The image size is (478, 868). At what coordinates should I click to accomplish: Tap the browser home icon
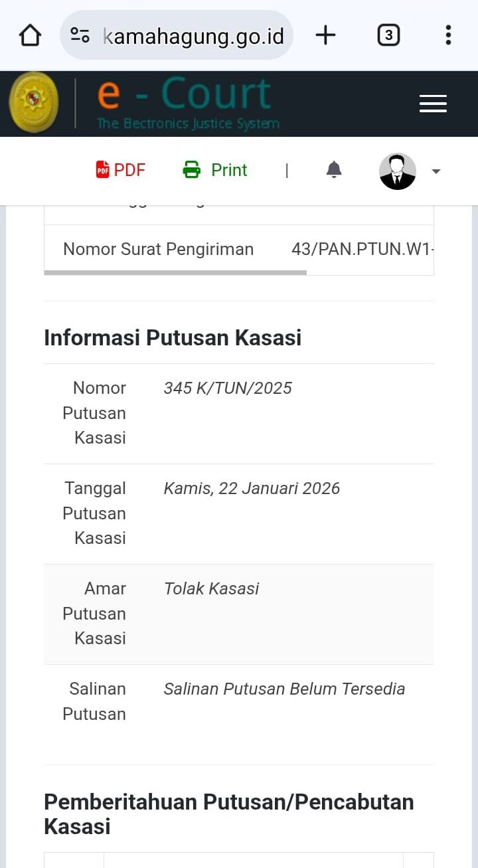pos(30,35)
